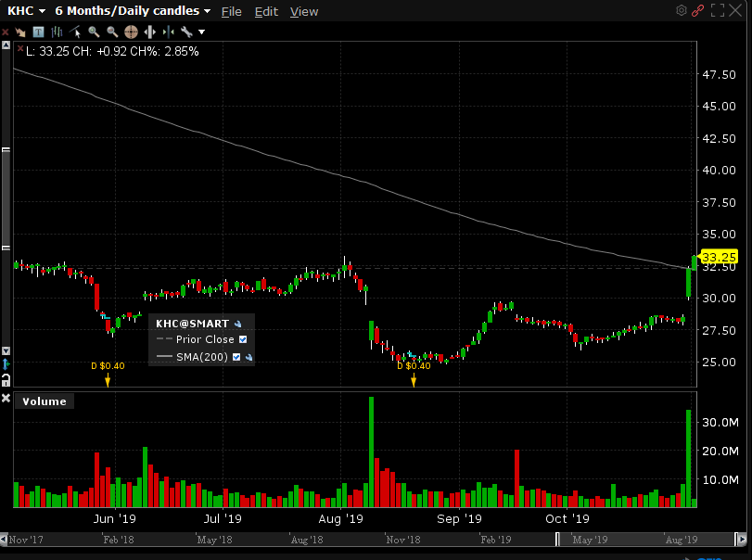The image size is (752, 560).
Task: Expand the KHC symbol dropdown
Action: tap(43, 12)
